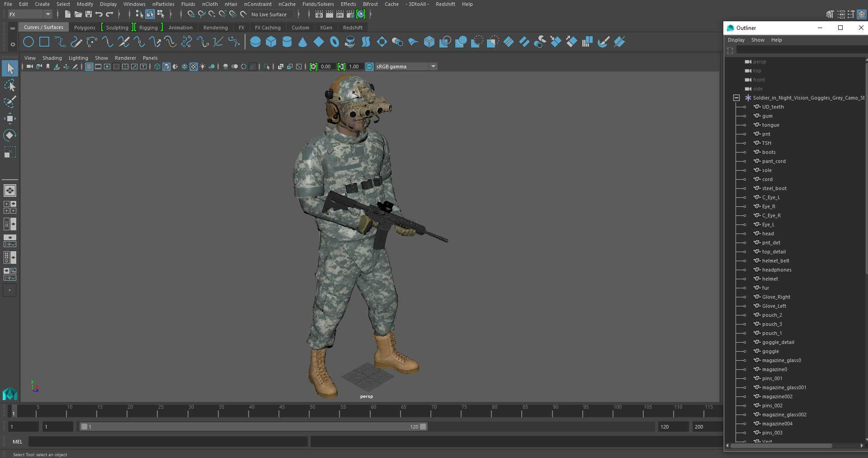This screenshot has width=868, height=458.
Task: Create a new scene file
Action: pos(67,14)
